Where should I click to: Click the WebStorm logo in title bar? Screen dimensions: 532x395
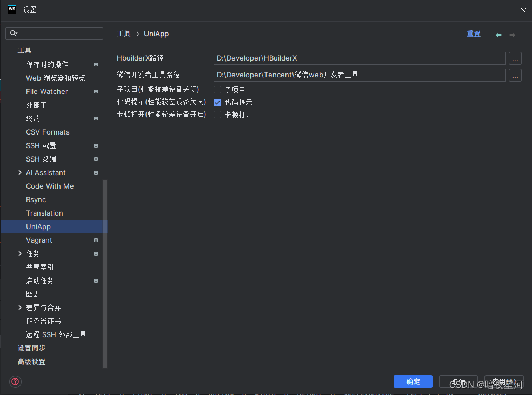click(x=11, y=9)
